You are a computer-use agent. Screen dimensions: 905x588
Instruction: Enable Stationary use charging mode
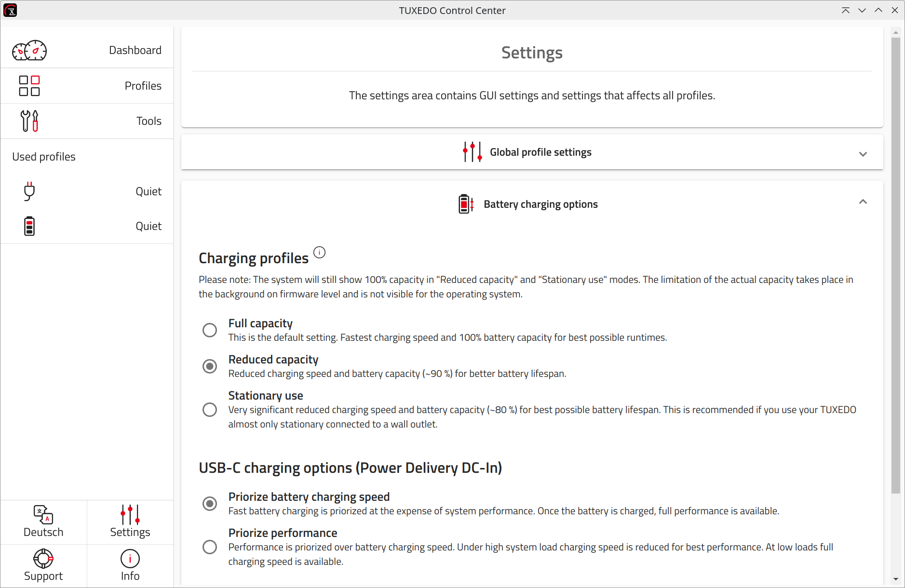(x=210, y=409)
